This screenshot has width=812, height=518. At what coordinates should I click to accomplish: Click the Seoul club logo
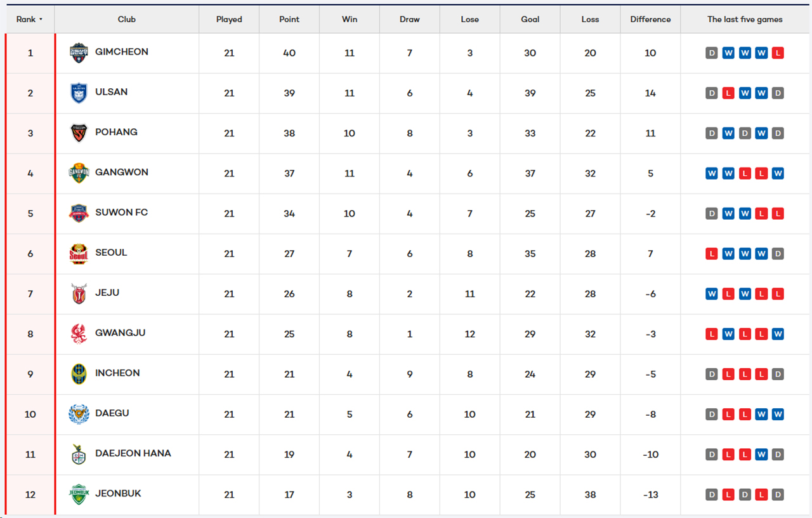pos(79,253)
